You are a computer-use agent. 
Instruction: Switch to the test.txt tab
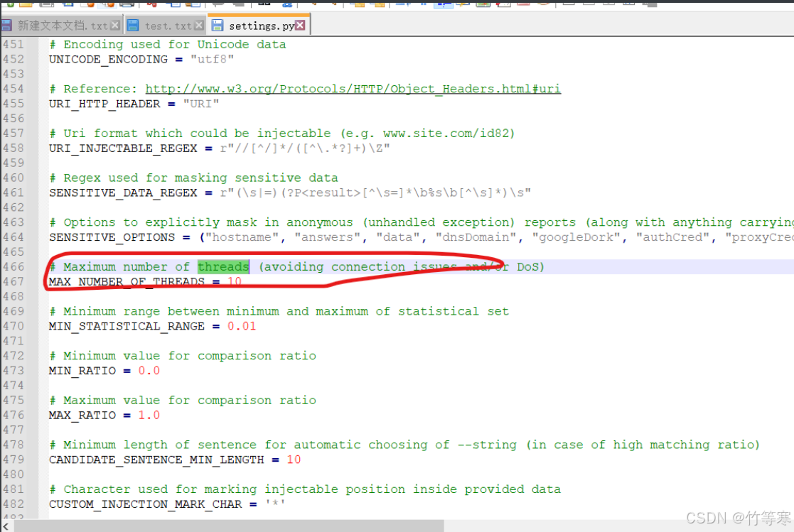(x=168, y=26)
